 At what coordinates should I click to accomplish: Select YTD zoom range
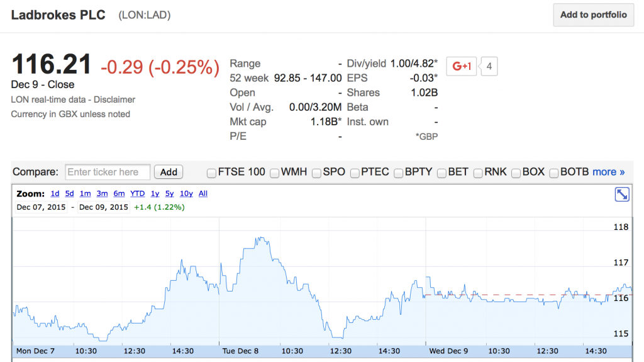coord(137,194)
